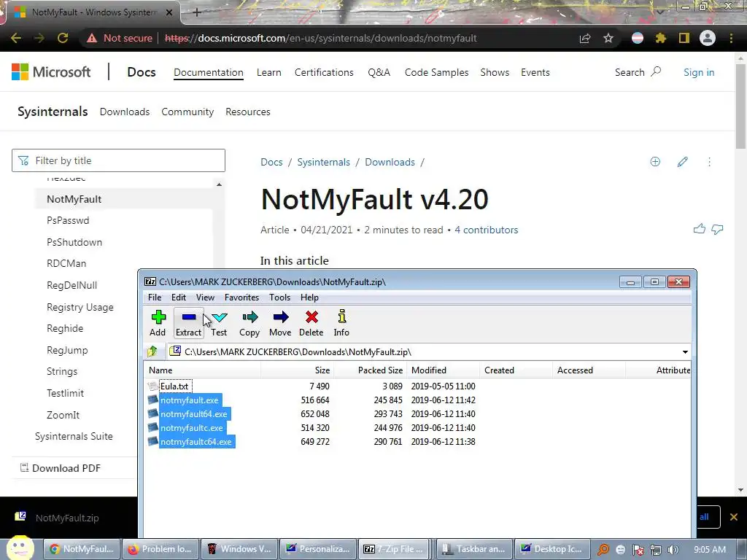The height and width of the screenshot is (560, 747).
Task: Open the Learn nav item
Action: [268, 72]
